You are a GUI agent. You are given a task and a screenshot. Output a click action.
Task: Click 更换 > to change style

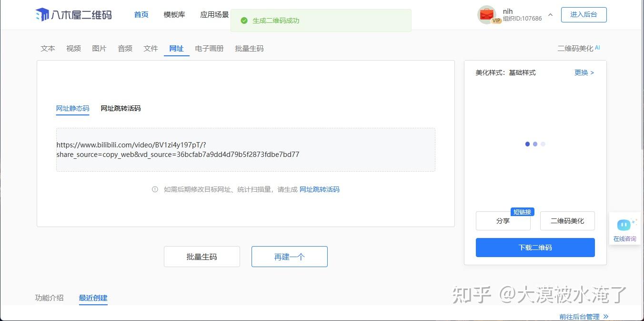point(584,72)
